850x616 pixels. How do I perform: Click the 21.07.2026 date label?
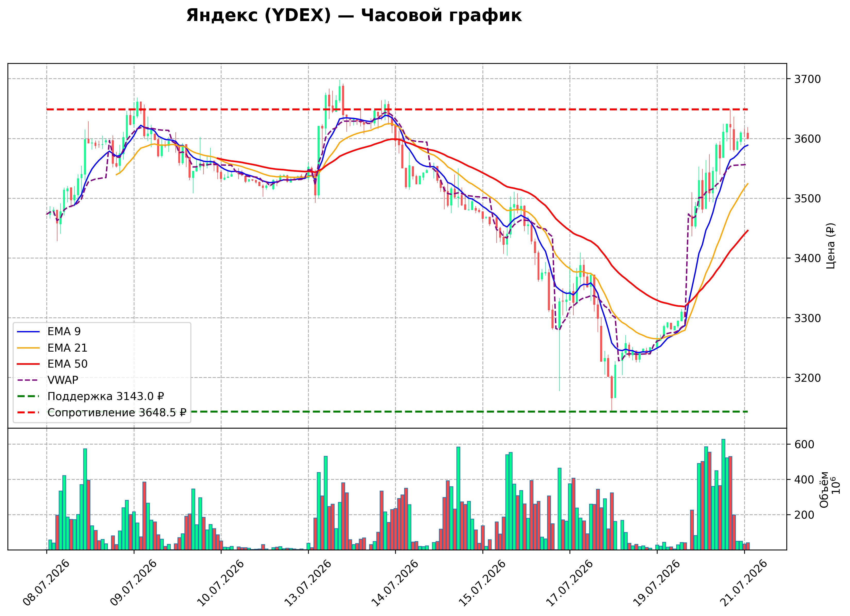(744, 583)
